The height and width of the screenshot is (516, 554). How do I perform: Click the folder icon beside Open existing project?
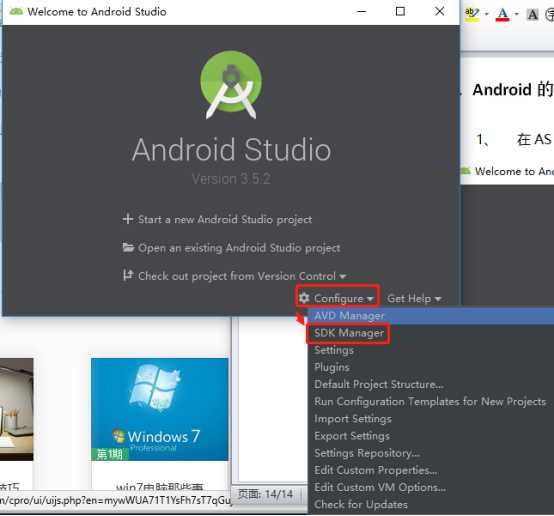(x=128, y=247)
